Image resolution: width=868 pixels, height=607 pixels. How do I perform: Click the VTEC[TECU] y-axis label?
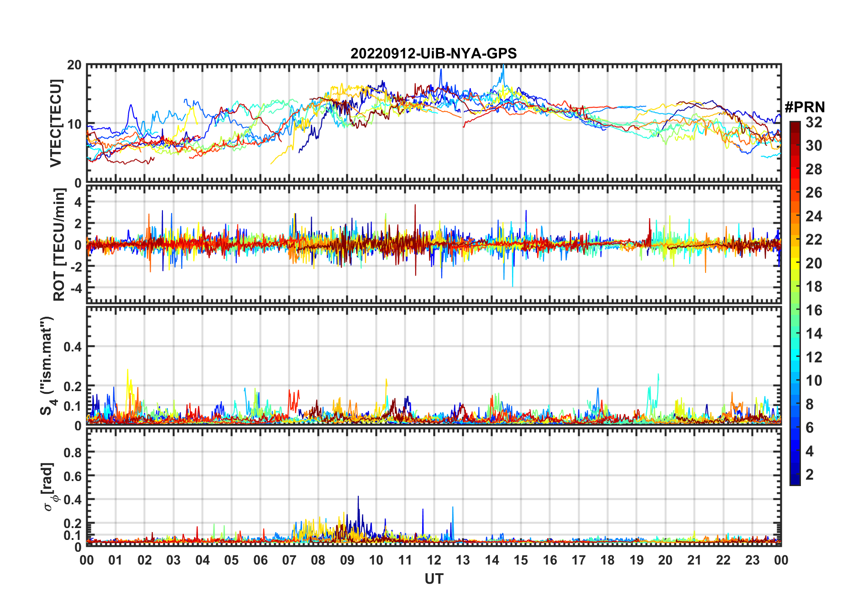coord(56,123)
